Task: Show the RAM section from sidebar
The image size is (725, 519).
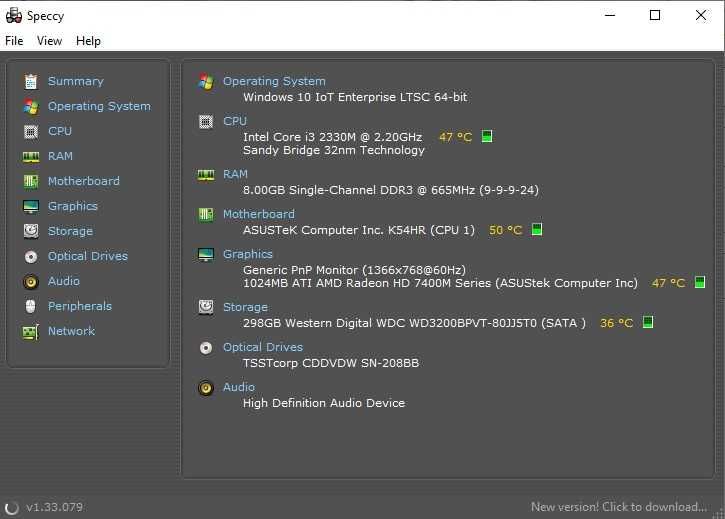Action: (x=61, y=156)
